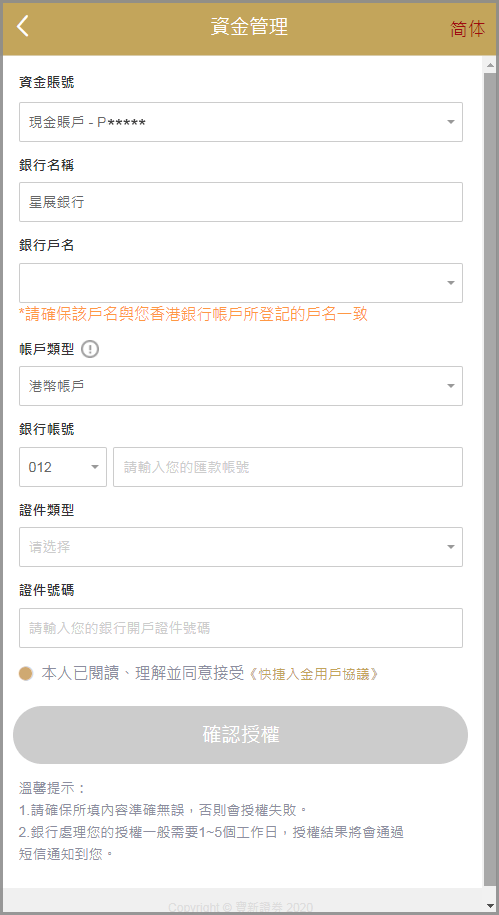Switch language to 简体

pos(467,29)
